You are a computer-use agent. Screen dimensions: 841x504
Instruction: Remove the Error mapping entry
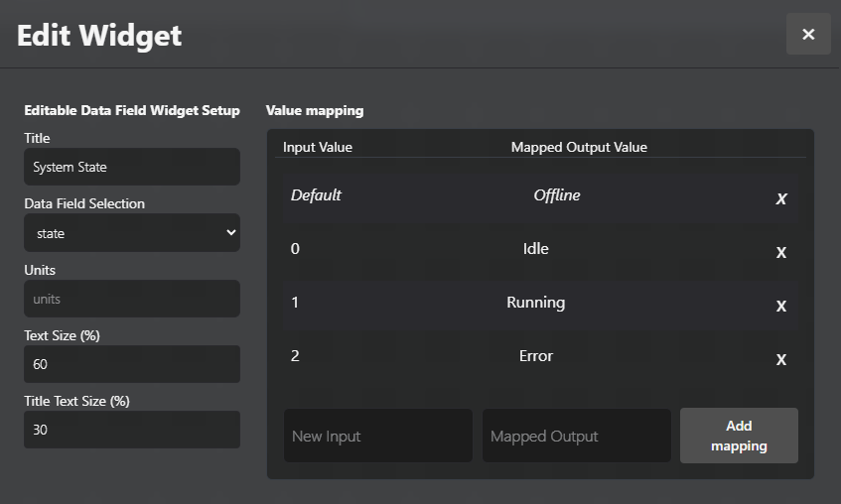pos(781,360)
